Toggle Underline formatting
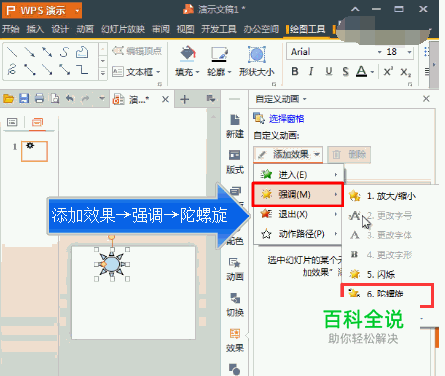This screenshot has height=376, width=445. point(329,71)
